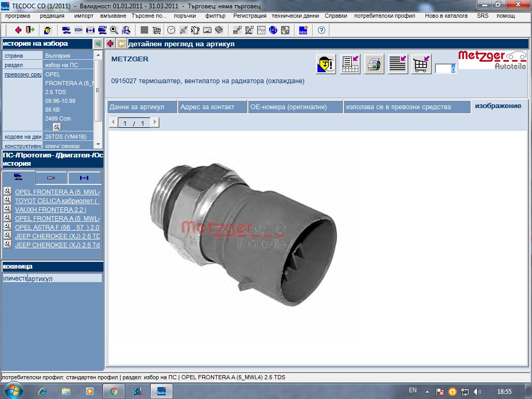Image resolution: width=532 pixels, height=399 pixels.
Task: Collapse history panel with green triangle
Action: [98, 44]
